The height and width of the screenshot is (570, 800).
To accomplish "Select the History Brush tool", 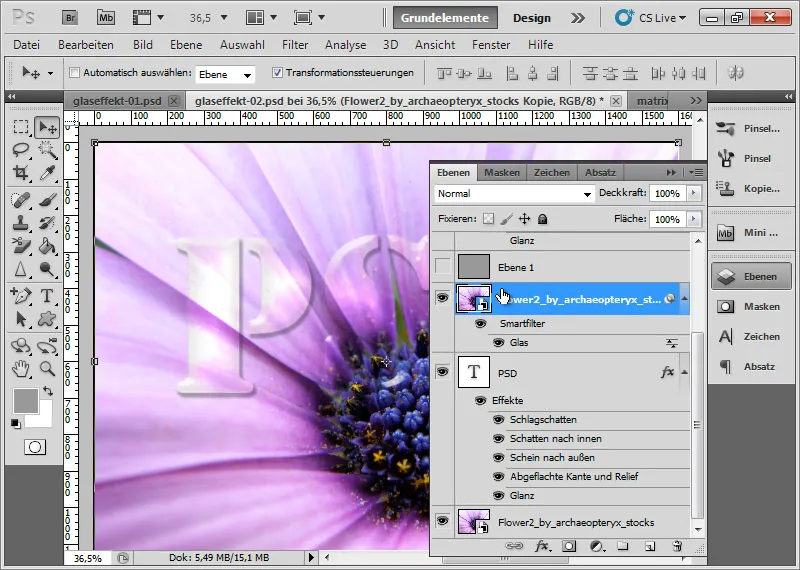I will point(47,222).
